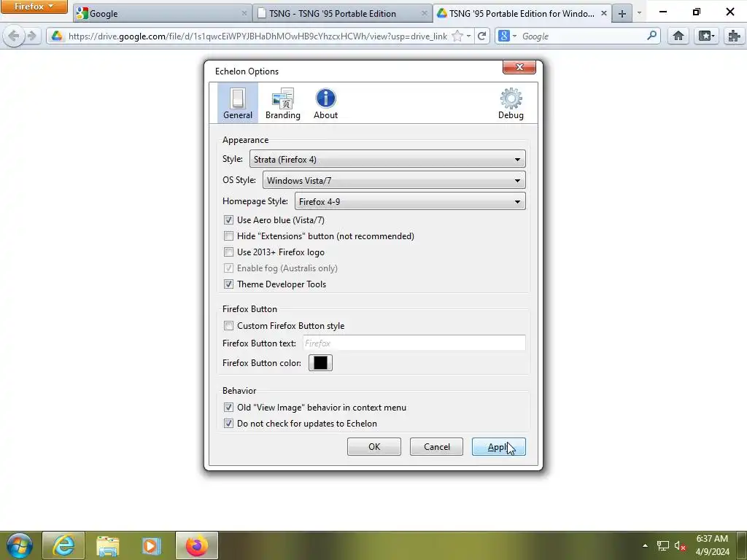Image resolution: width=747 pixels, height=560 pixels.
Task: Select the TSNG '95 for Windows Drive tab
Action: click(522, 14)
